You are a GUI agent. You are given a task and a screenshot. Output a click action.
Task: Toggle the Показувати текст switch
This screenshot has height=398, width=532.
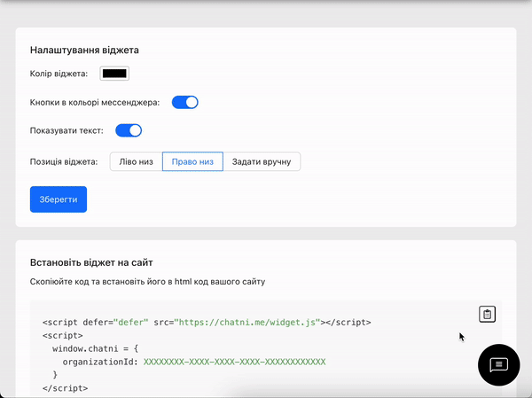point(129,130)
